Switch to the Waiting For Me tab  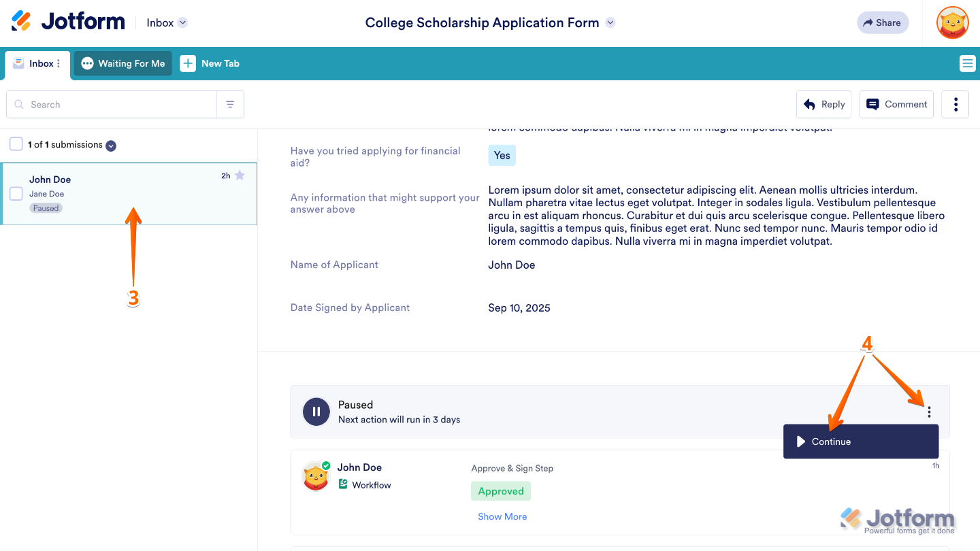click(122, 63)
